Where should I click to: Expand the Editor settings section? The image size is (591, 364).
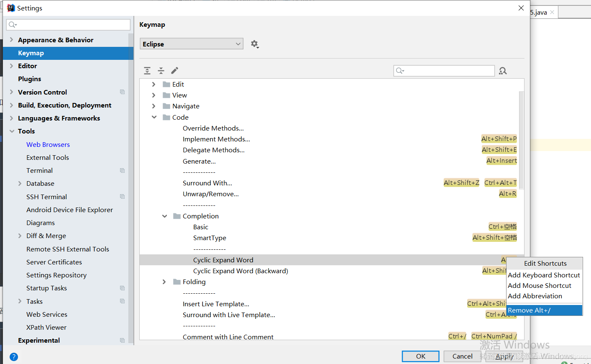[x=11, y=66]
